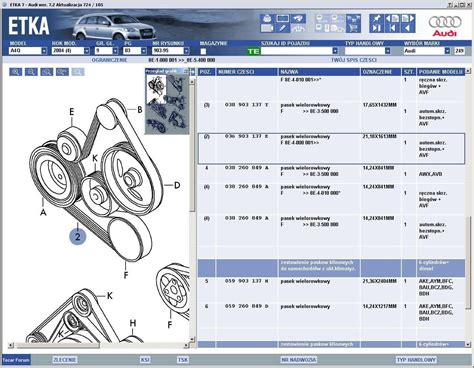Image resolution: width=474 pixels, height=368 pixels.
Task: Click the SZT. column header
Action: 409,72
